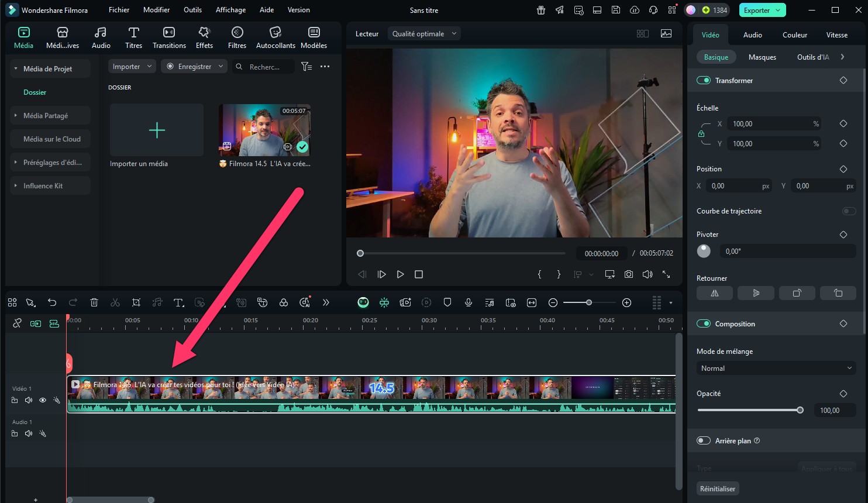
Task: Delete selected clip with trash icon
Action: [94, 302]
